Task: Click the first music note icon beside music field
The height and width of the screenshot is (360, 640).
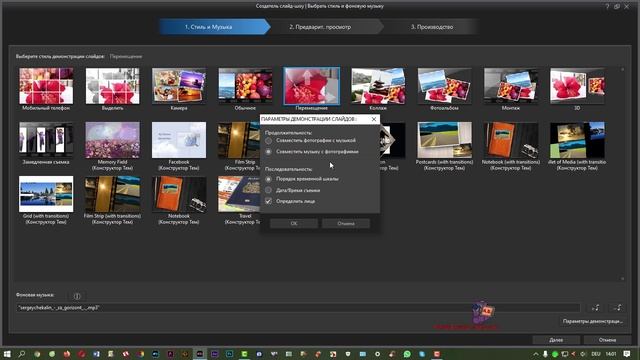Action: click(596, 308)
